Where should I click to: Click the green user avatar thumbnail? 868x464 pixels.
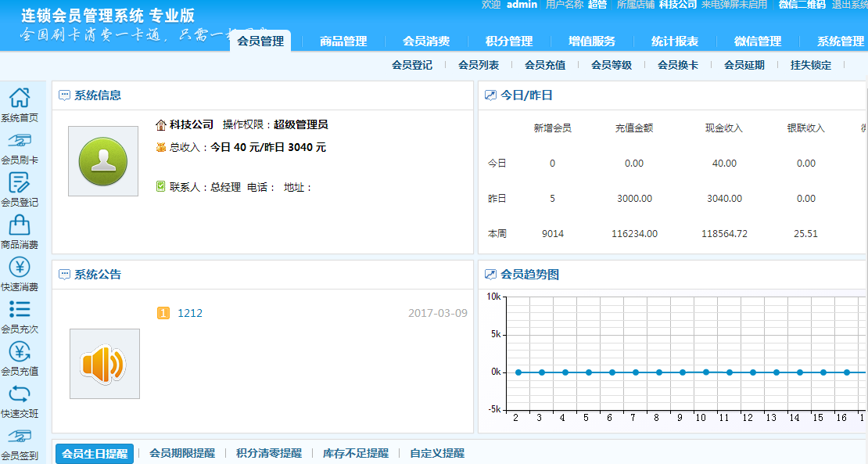click(98, 161)
